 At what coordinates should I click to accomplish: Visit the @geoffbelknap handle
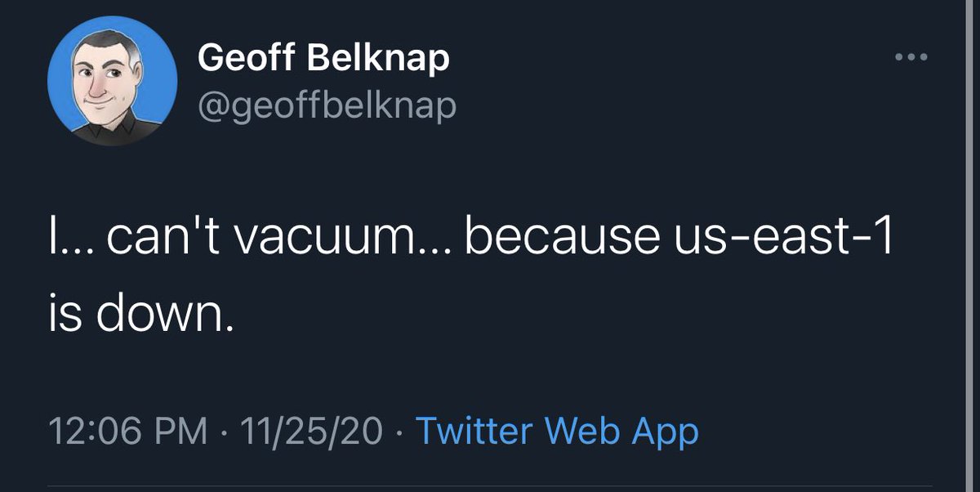327,106
